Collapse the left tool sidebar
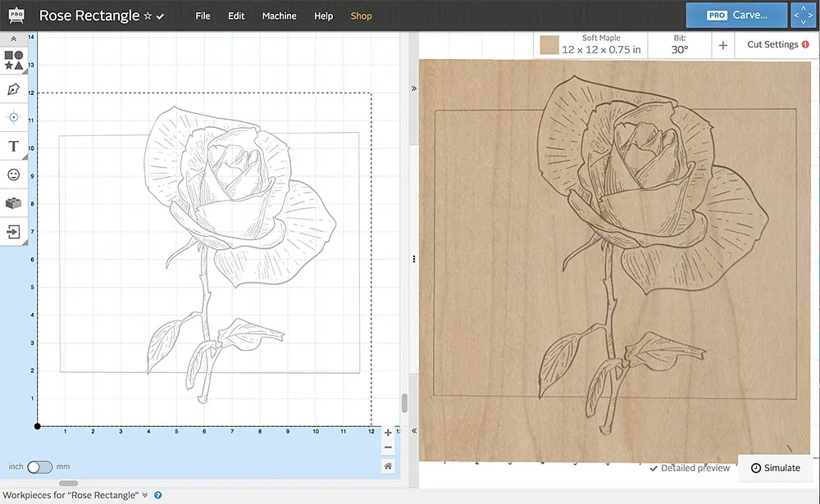The image size is (820, 504). tap(13, 39)
